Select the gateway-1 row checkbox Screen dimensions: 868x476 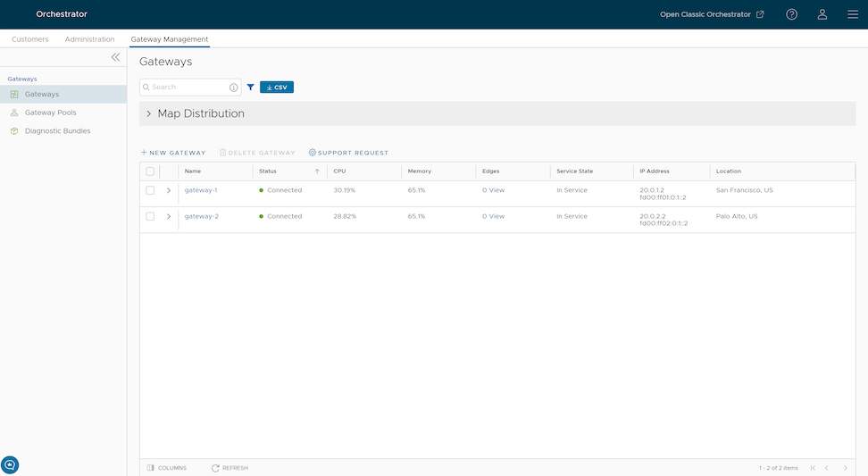pos(150,190)
